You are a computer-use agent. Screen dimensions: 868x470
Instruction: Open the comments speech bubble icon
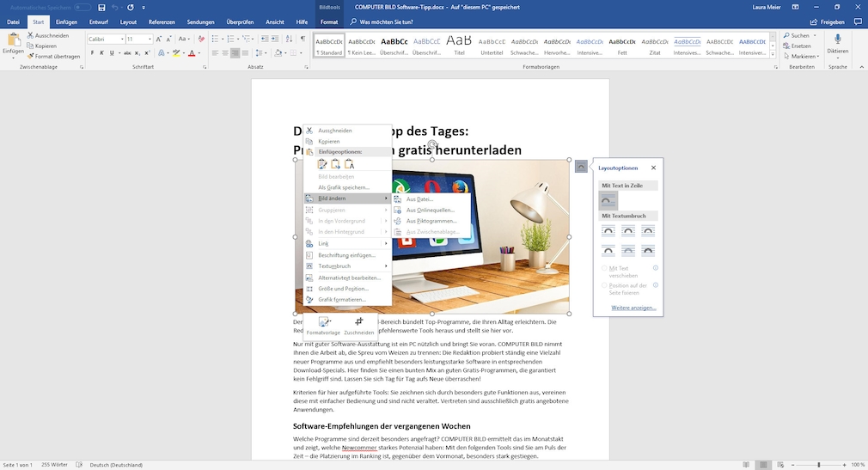[x=857, y=21]
